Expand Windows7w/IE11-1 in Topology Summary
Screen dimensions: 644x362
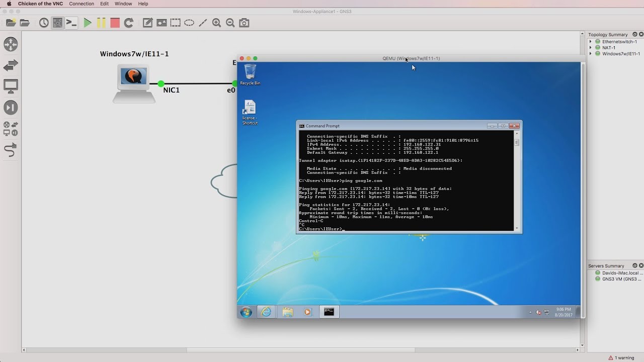click(591, 54)
